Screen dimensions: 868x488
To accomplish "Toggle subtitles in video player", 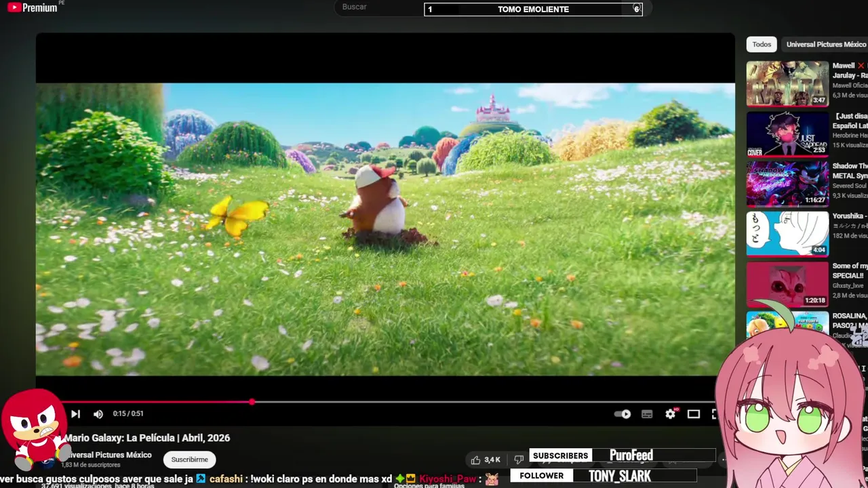I will (x=647, y=414).
